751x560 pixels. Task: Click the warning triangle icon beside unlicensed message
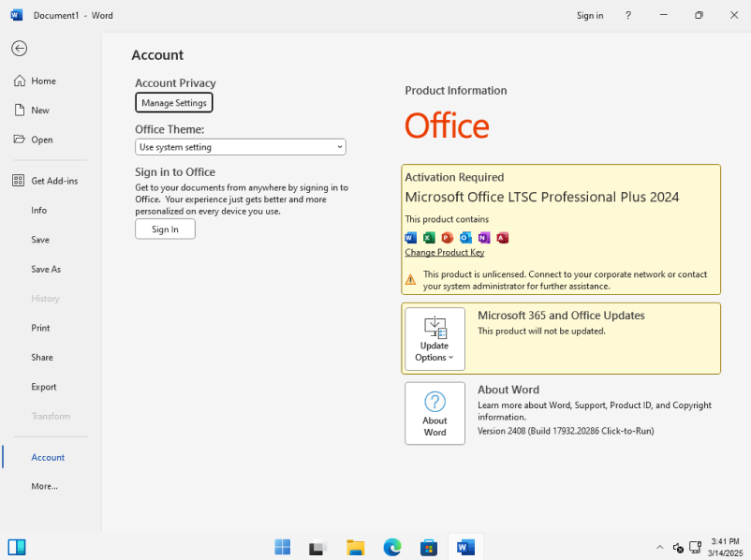tap(410, 279)
